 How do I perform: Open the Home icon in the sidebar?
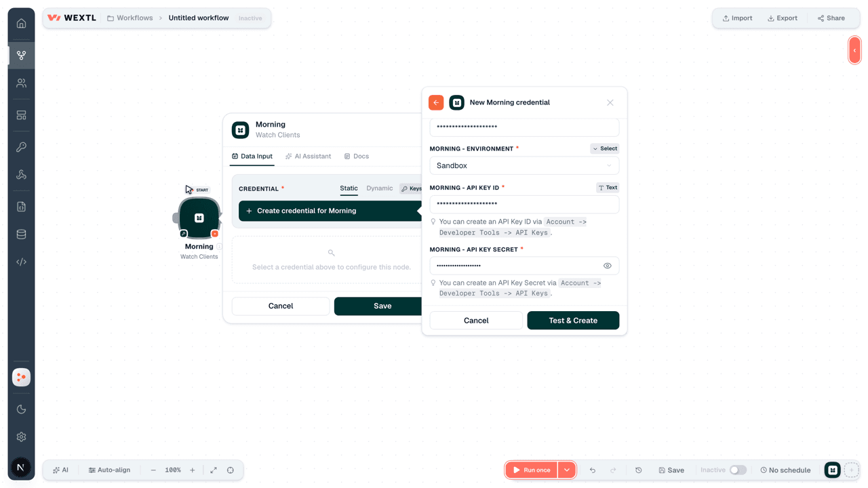pos(21,23)
